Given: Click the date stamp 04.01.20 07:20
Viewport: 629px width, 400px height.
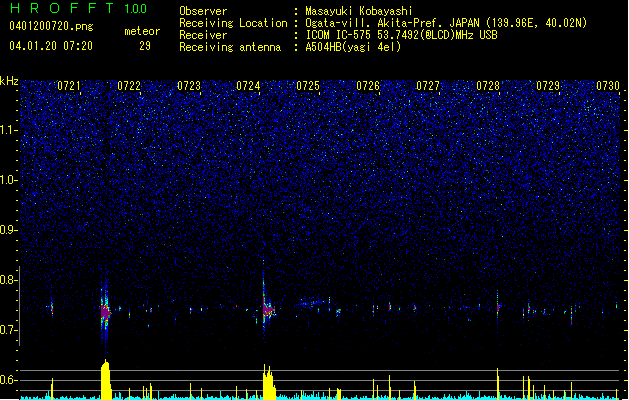Looking at the screenshot, I should pos(51,46).
